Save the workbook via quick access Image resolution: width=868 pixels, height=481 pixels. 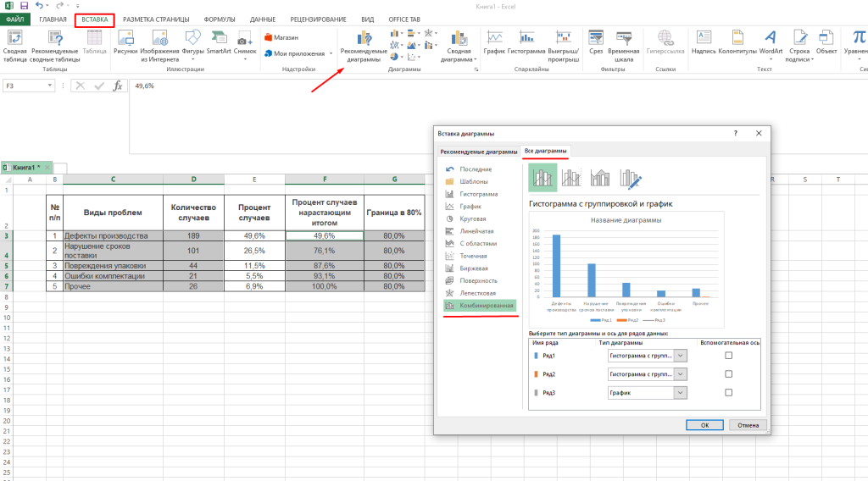coord(24,6)
